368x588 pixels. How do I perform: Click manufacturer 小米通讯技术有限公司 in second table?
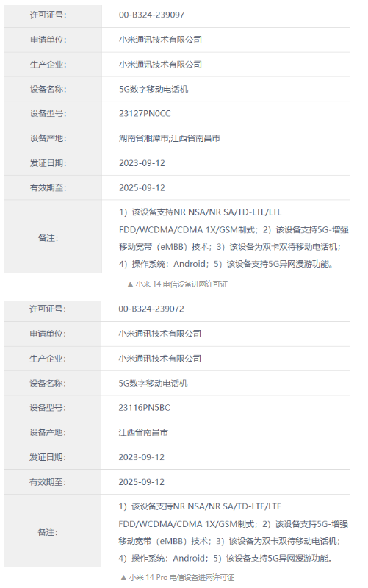(x=160, y=359)
